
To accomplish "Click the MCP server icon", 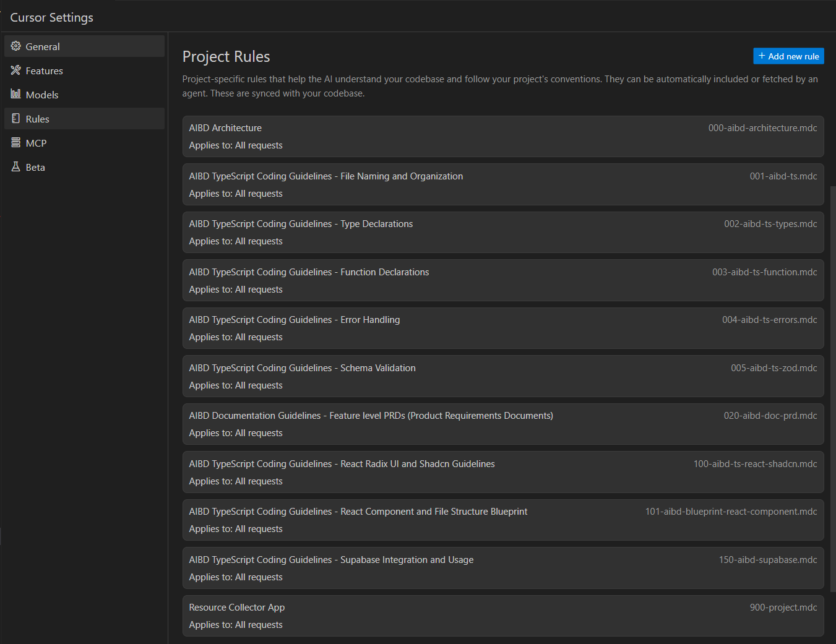I will click(16, 143).
